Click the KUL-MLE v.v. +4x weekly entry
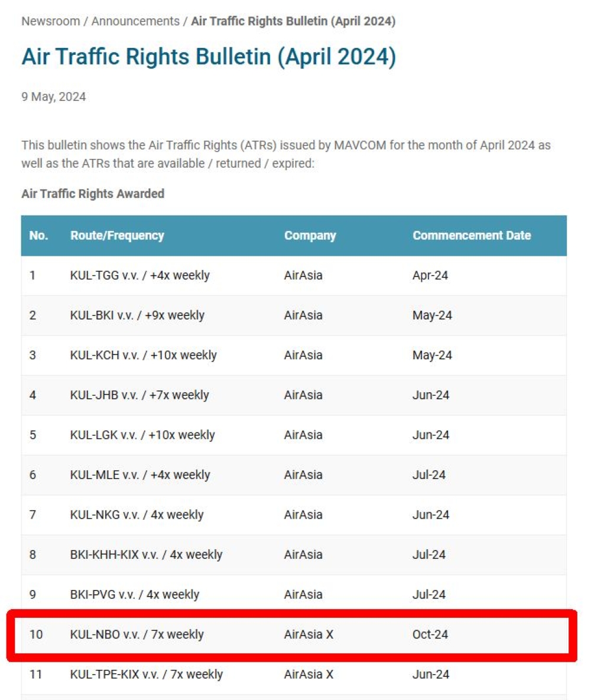591x700 pixels. click(x=139, y=475)
